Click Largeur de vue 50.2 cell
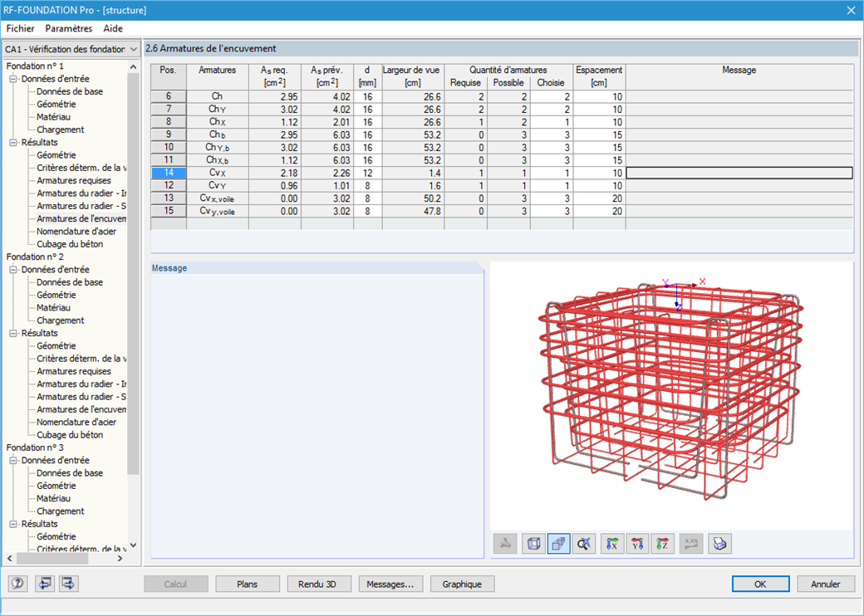Viewport: 864px width, 616px height. coord(413,198)
